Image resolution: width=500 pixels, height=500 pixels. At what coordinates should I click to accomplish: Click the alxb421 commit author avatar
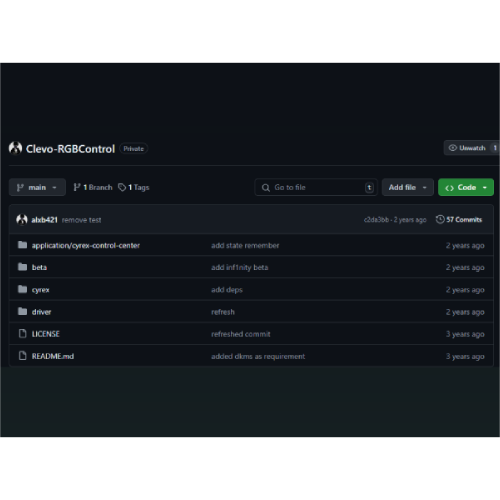tap(22, 220)
